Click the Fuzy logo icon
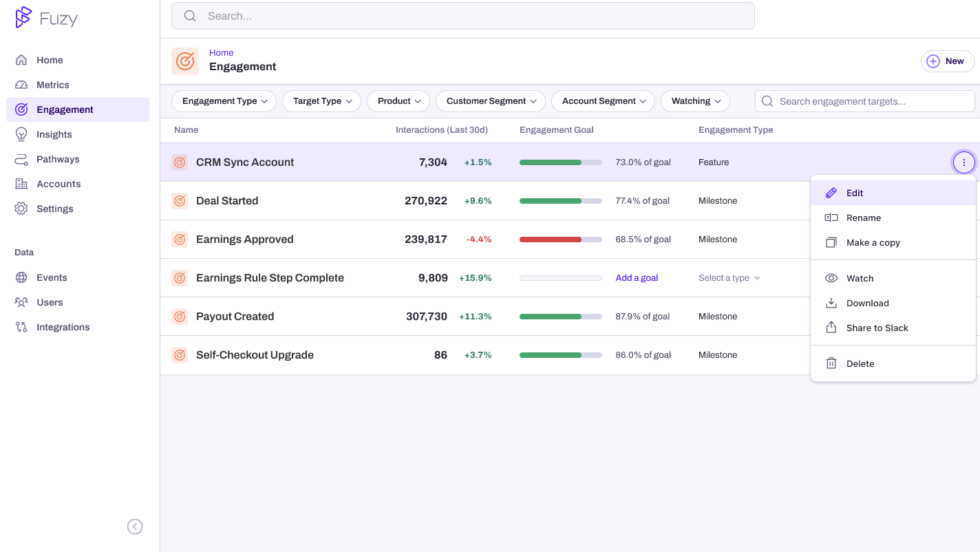The image size is (980, 552). [x=23, y=17]
